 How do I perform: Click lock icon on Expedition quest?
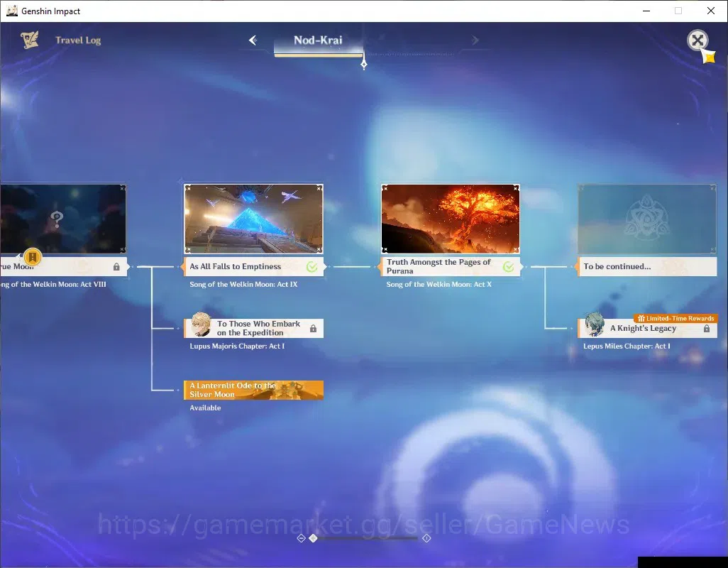tap(314, 328)
